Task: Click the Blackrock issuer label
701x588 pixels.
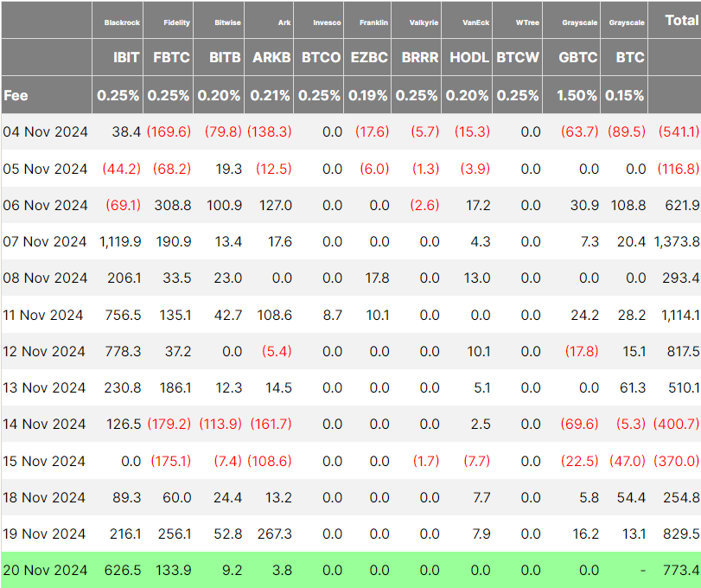Action: [x=121, y=22]
